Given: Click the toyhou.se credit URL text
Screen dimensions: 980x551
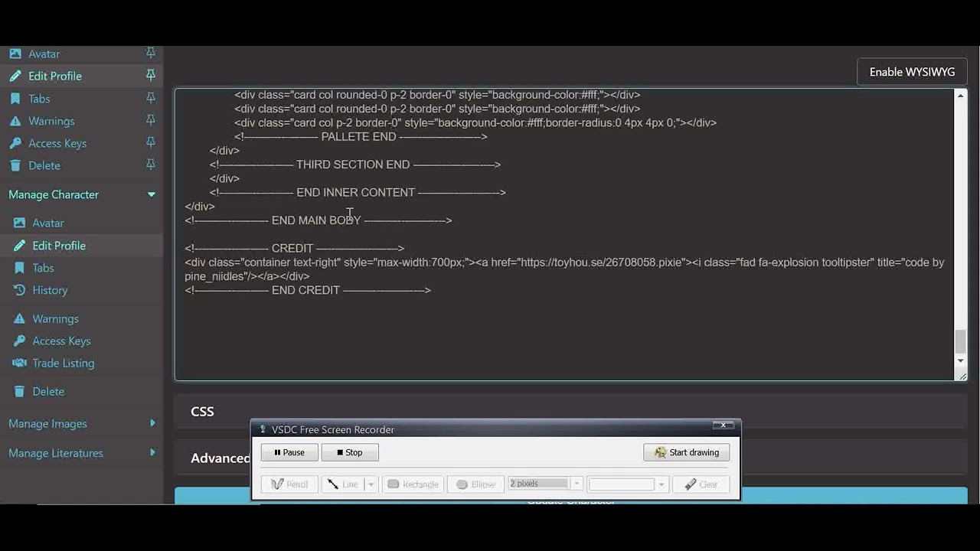Looking at the screenshot, I should (601, 262).
